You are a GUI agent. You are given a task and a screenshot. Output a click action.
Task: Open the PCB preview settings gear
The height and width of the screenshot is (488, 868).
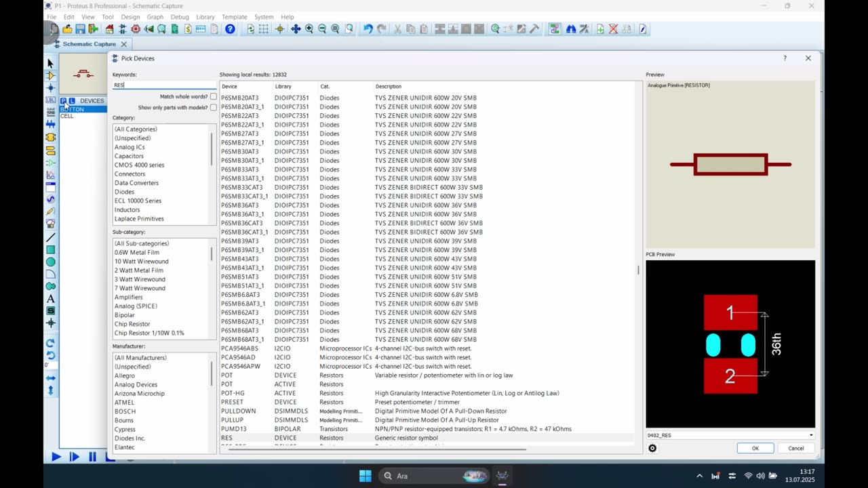click(x=652, y=448)
